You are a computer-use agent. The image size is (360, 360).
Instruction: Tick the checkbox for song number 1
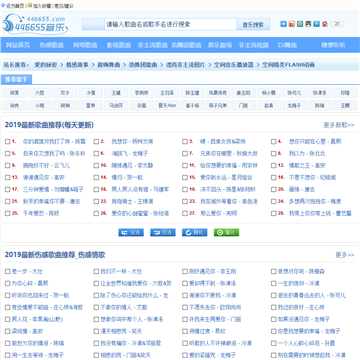(7, 142)
